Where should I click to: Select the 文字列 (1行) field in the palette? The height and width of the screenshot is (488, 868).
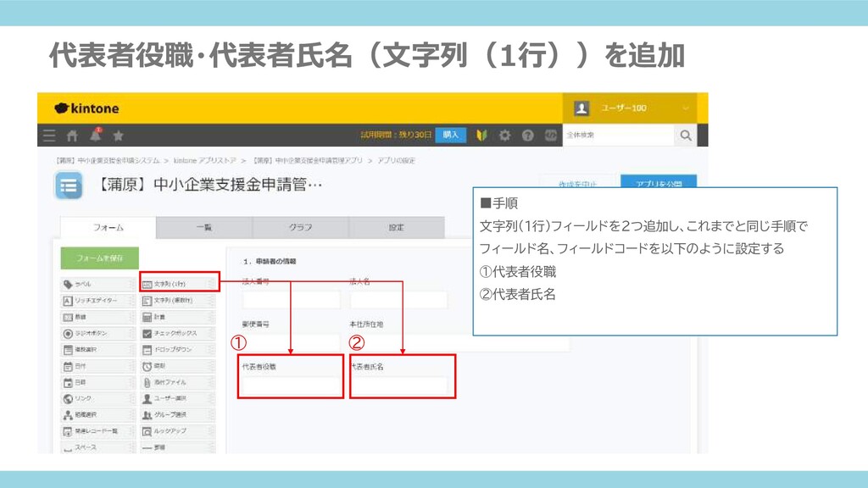pyautogui.click(x=177, y=284)
